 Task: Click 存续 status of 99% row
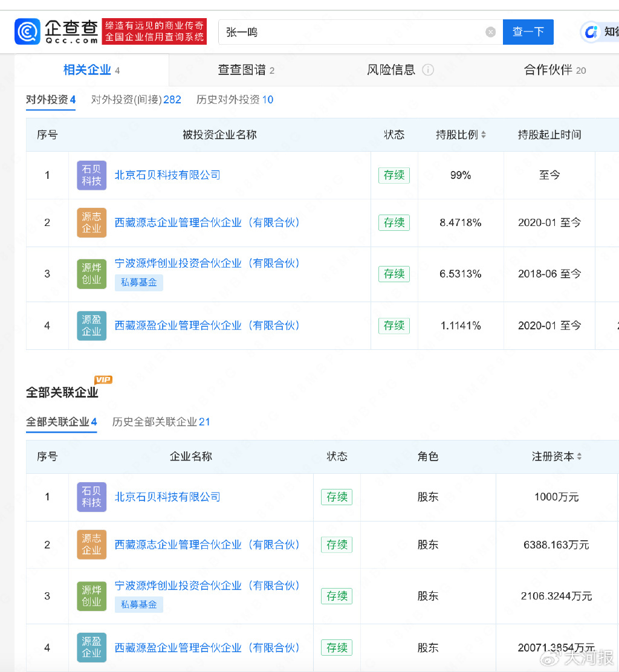pyautogui.click(x=394, y=175)
